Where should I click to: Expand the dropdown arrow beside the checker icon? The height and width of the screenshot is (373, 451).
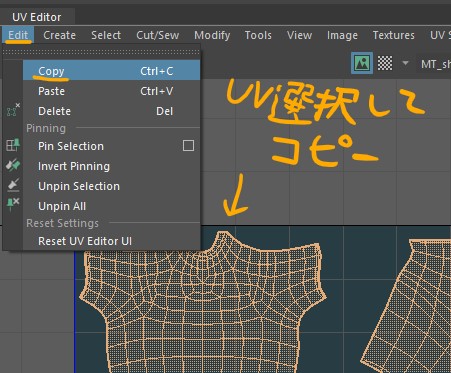(x=405, y=63)
